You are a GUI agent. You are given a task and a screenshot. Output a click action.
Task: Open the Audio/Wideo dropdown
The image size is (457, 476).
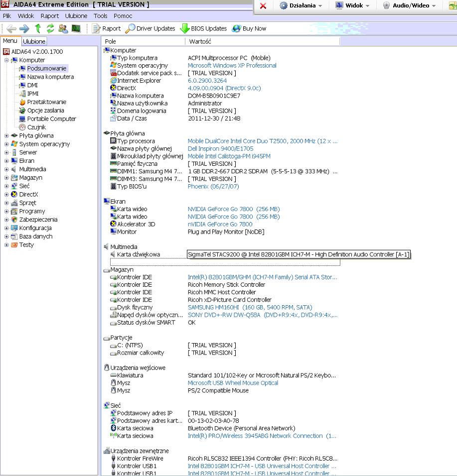410,5
